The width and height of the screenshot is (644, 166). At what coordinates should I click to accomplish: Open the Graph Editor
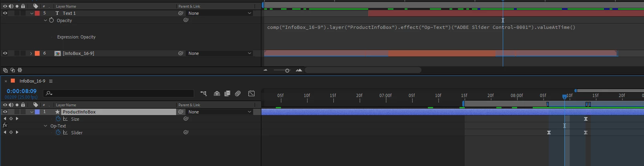[x=251, y=93]
